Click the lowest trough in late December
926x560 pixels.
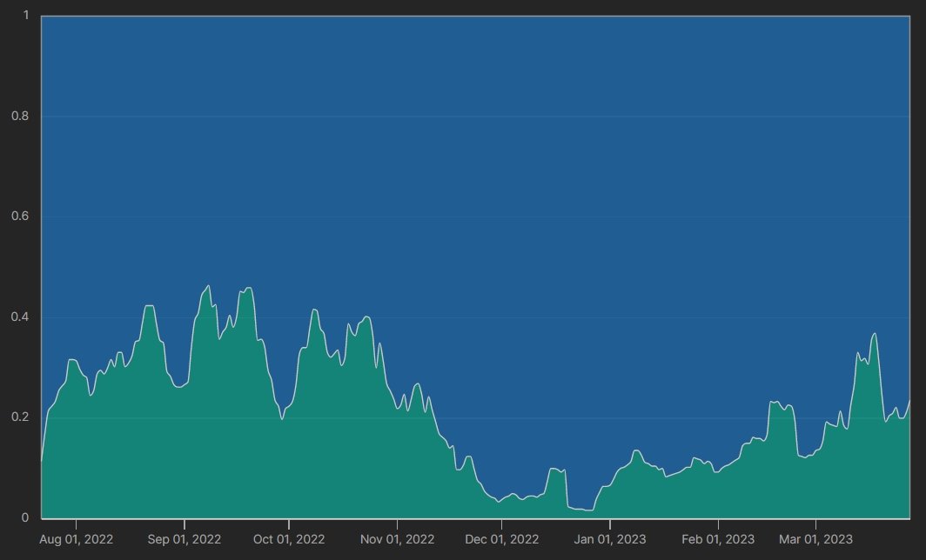[588, 510]
